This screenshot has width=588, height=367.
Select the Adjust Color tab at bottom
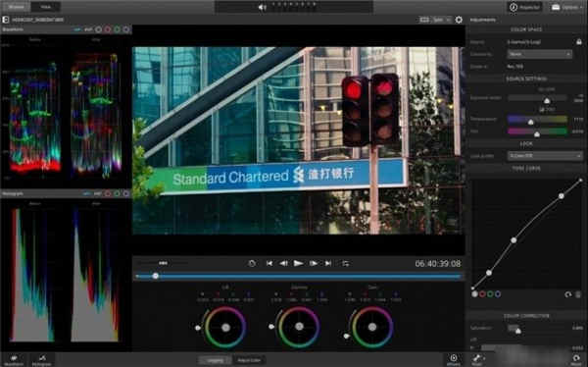tap(249, 360)
